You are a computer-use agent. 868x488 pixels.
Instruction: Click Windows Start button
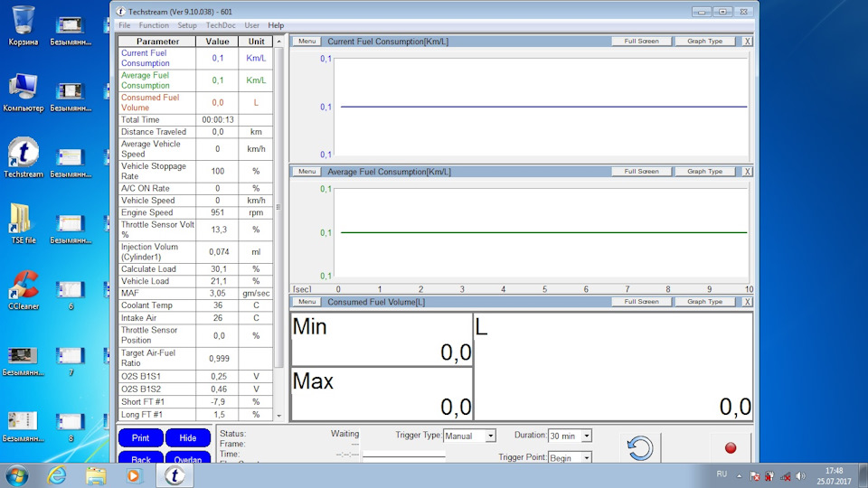(16, 476)
